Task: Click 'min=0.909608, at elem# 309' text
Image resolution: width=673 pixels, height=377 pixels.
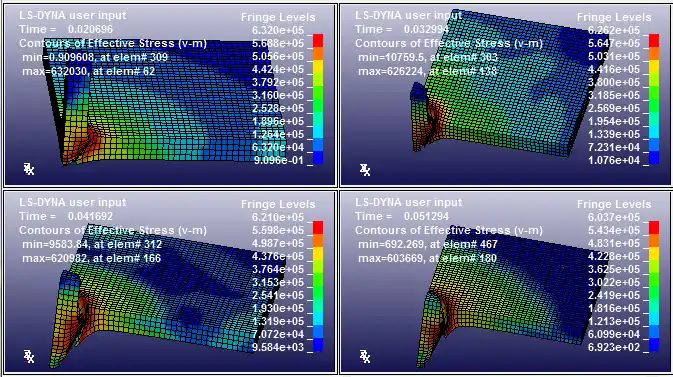Action: (x=95, y=57)
